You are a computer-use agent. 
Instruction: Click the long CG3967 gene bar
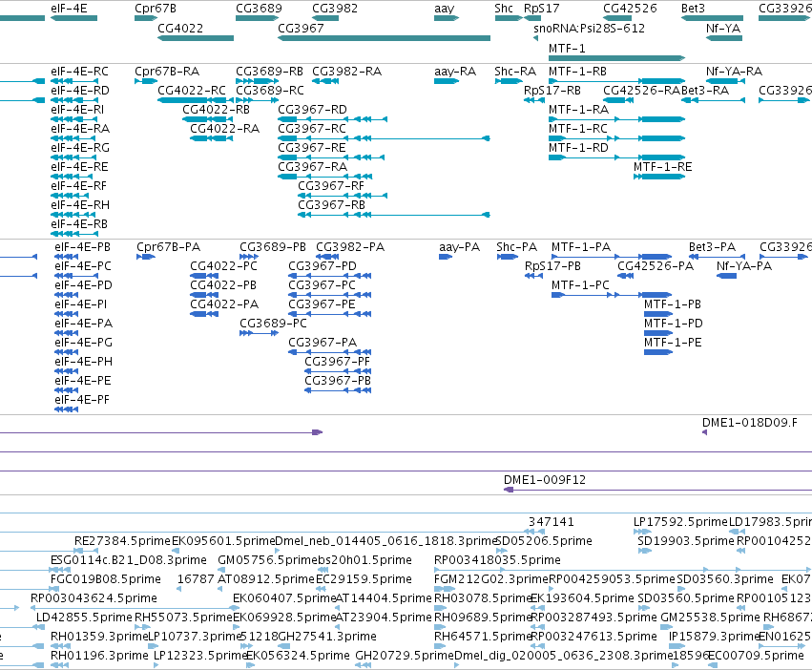[x=385, y=38]
